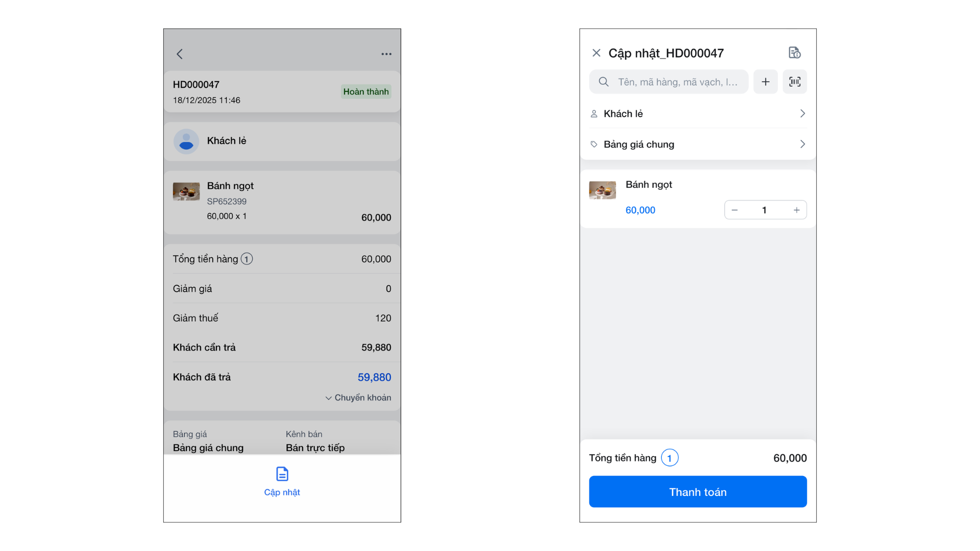Click the Bánh ngọt thumbnail in update screen
Viewport: 980px width, 551px height.
(x=602, y=190)
